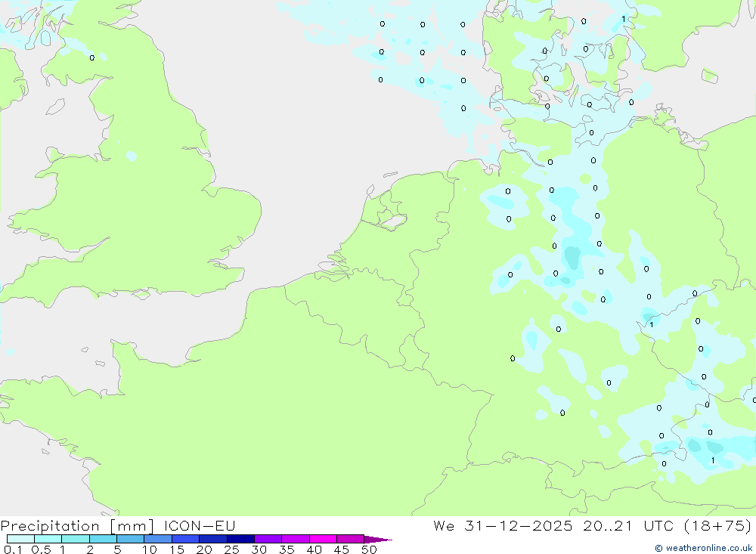Click the '35' legend scale label

[287, 549]
